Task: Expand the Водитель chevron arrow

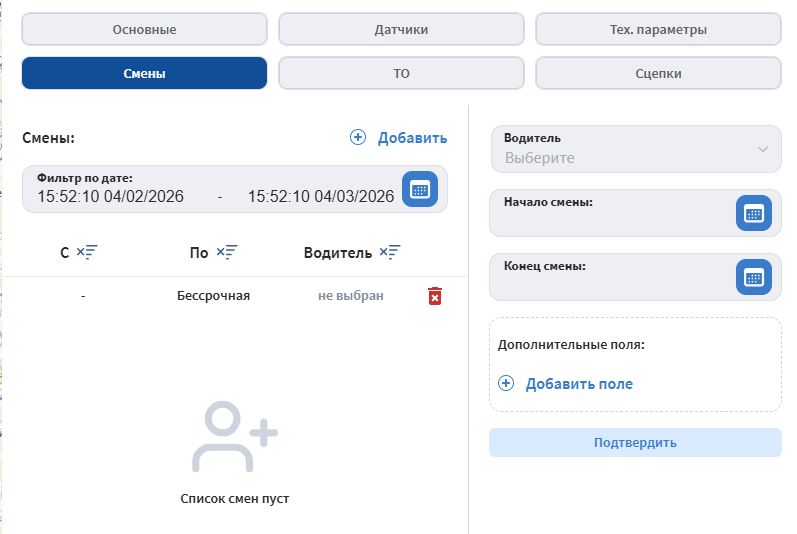Action: [762, 149]
